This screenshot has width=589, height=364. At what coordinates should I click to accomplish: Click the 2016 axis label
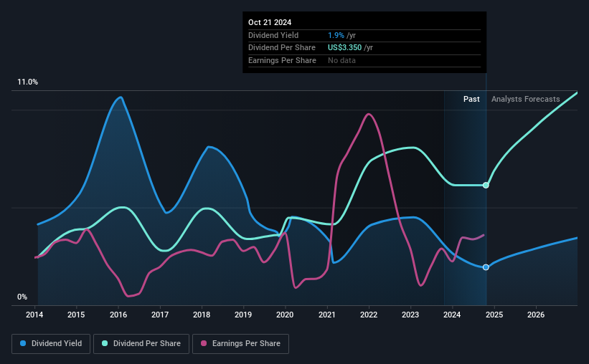pyautogui.click(x=118, y=315)
